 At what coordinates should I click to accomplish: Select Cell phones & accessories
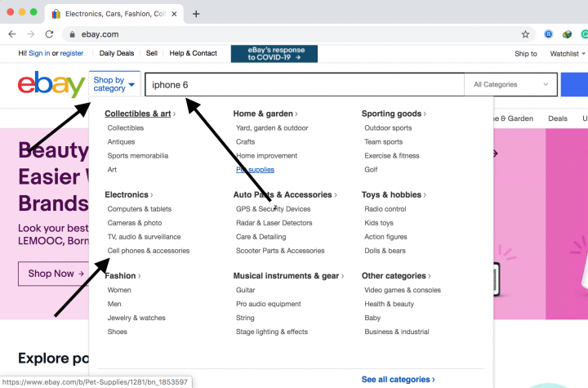click(x=149, y=251)
